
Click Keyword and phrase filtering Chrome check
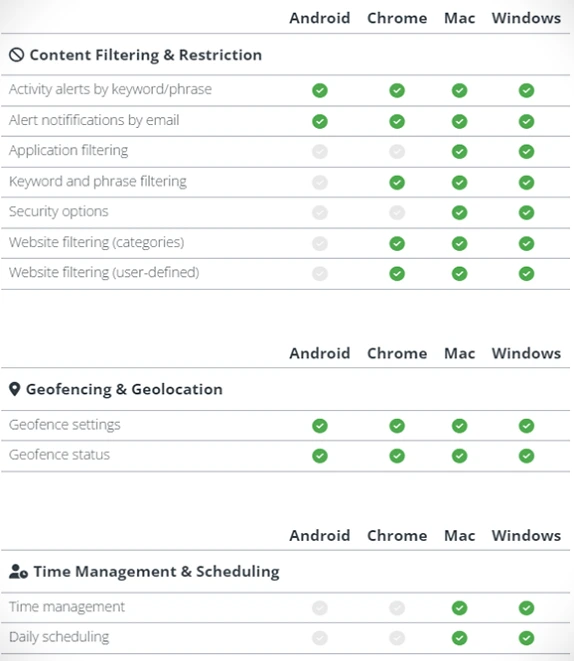397,183
